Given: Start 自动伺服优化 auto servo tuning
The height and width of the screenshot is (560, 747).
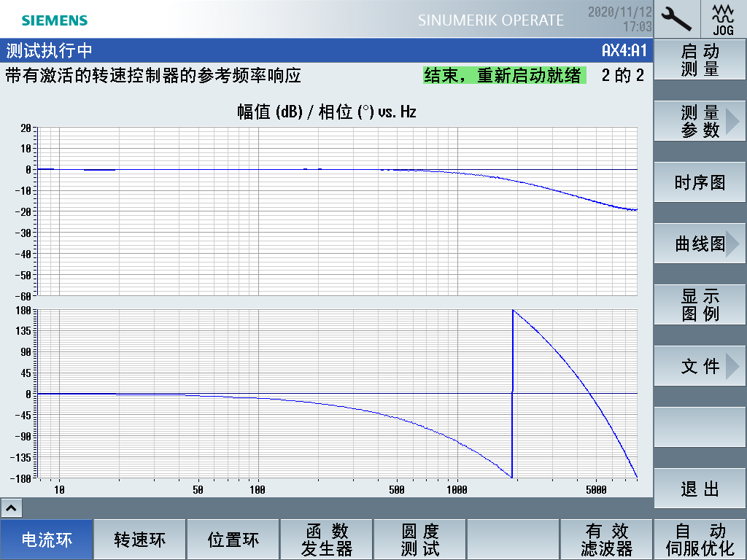Looking at the screenshot, I should pyautogui.click(x=700, y=540).
